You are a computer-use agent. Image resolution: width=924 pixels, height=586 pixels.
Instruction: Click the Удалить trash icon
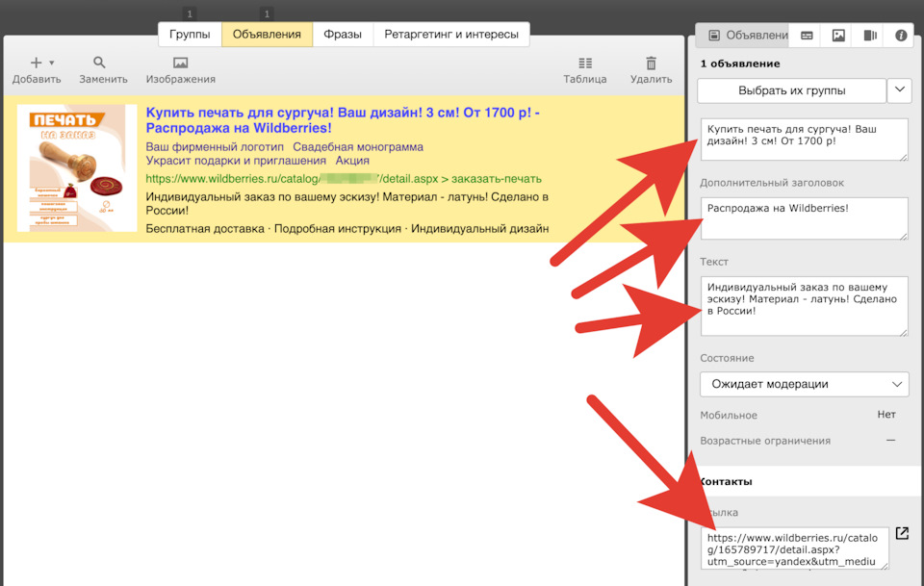[651, 63]
